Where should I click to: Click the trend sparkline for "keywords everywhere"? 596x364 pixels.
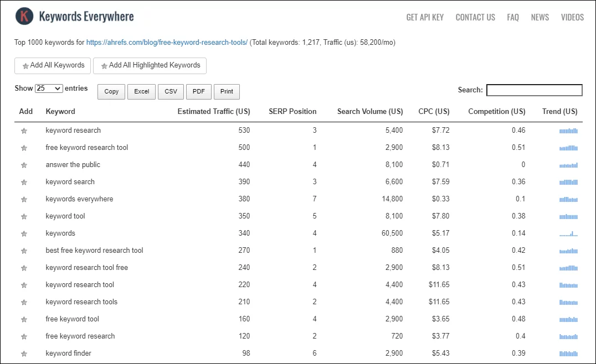568,199
